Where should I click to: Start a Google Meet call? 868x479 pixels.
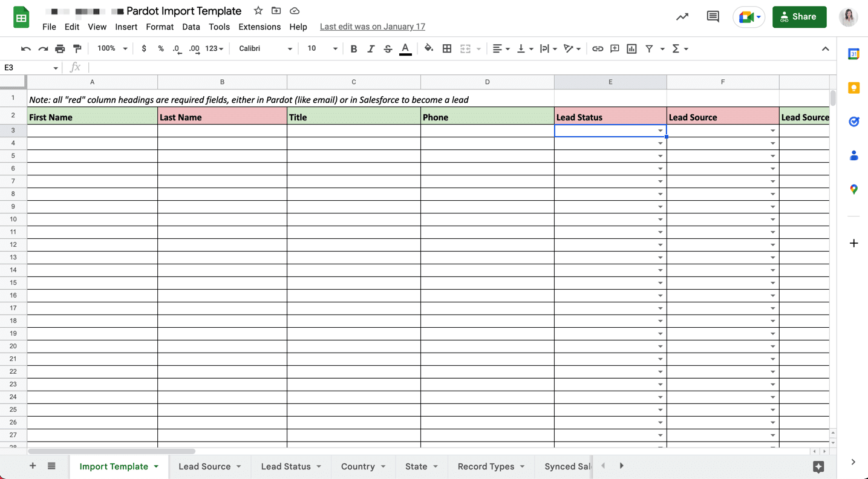click(749, 17)
